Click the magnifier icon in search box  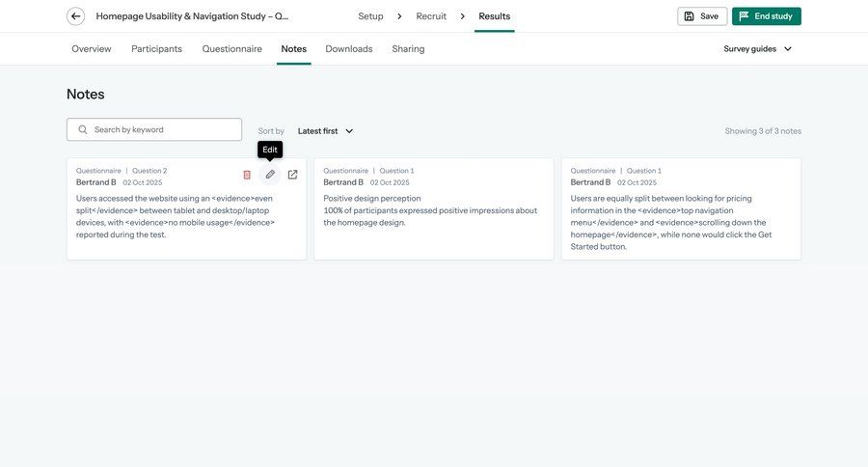(x=83, y=129)
